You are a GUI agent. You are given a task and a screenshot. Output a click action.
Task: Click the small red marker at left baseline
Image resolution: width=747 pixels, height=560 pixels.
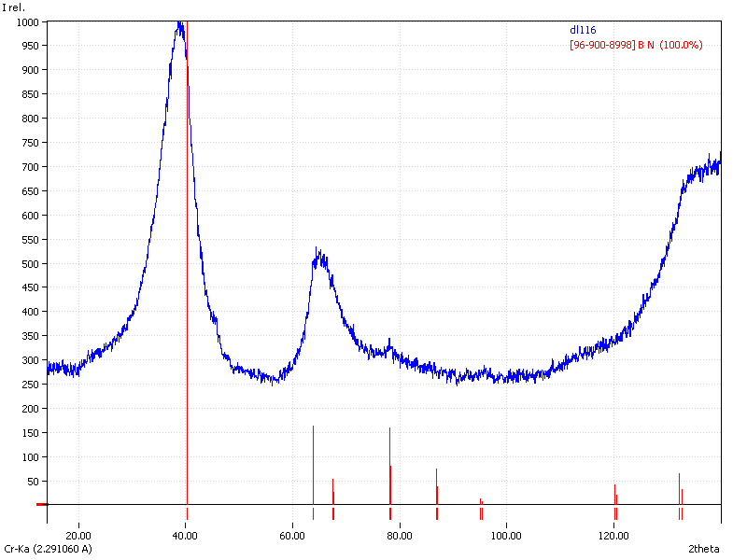pos(41,504)
